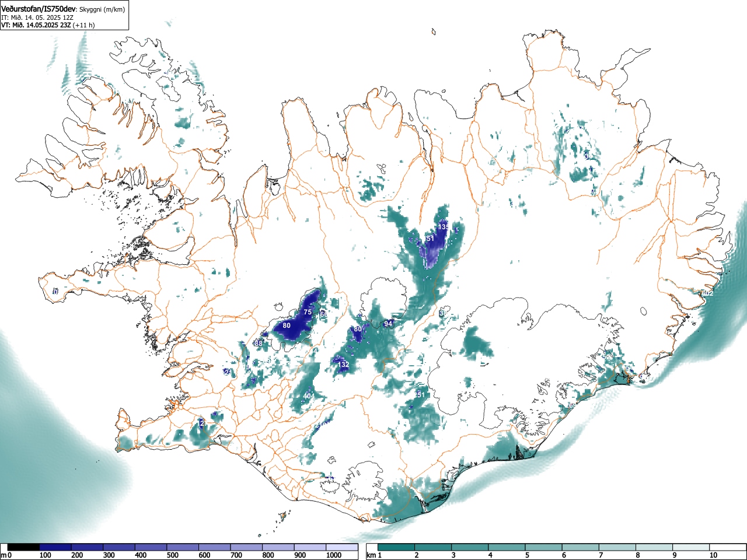The width and height of the screenshot is (747, 560).
Task: Select the "5" tick on the km legend
Action: tap(526, 555)
